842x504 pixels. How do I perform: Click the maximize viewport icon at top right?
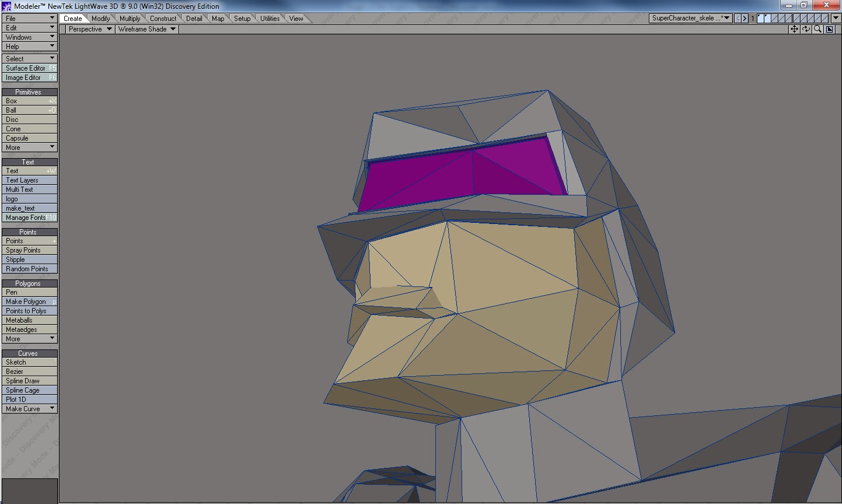point(829,29)
